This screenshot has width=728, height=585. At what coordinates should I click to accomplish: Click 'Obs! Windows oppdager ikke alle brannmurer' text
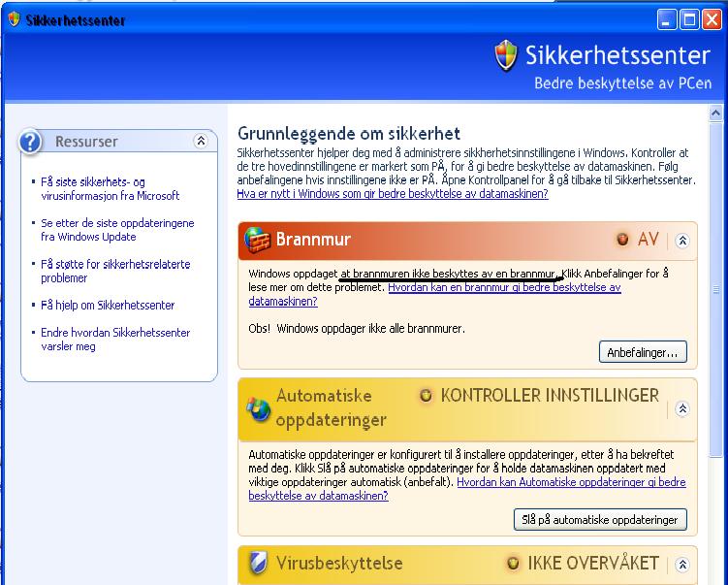click(357, 329)
